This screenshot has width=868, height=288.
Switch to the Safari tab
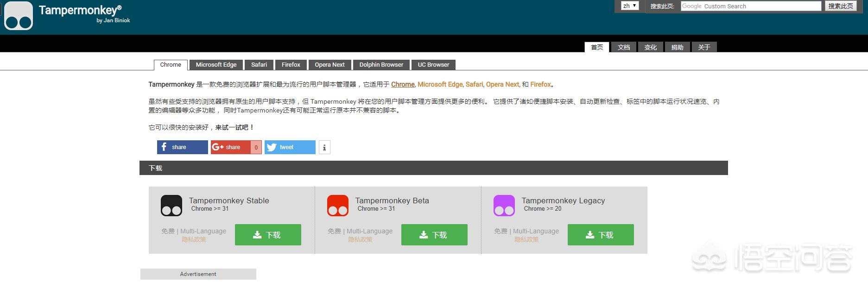(259, 65)
